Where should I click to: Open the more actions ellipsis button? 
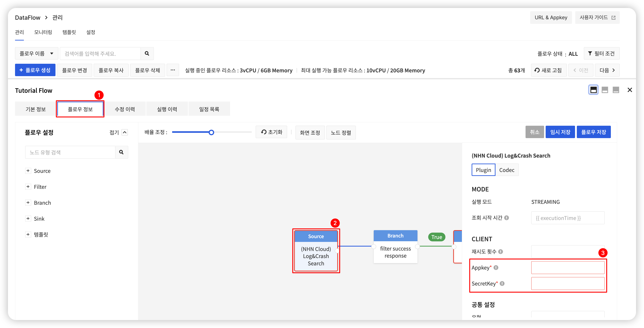(x=173, y=70)
